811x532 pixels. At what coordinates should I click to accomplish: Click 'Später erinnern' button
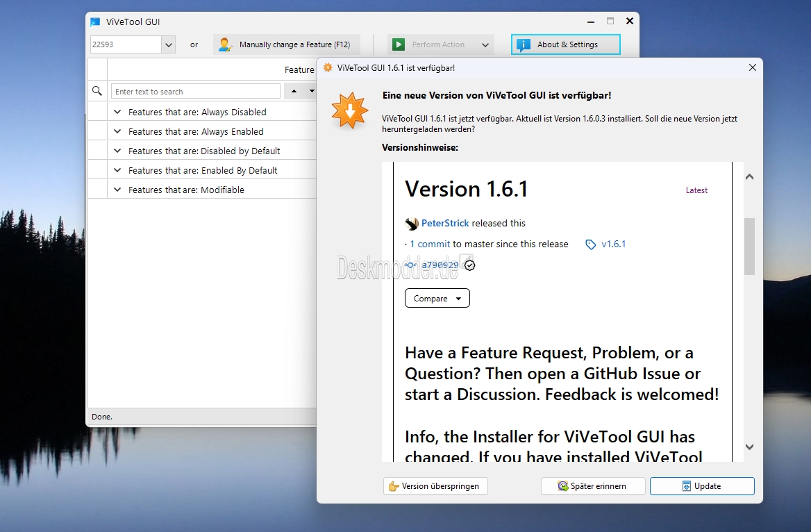click(593, 486)
